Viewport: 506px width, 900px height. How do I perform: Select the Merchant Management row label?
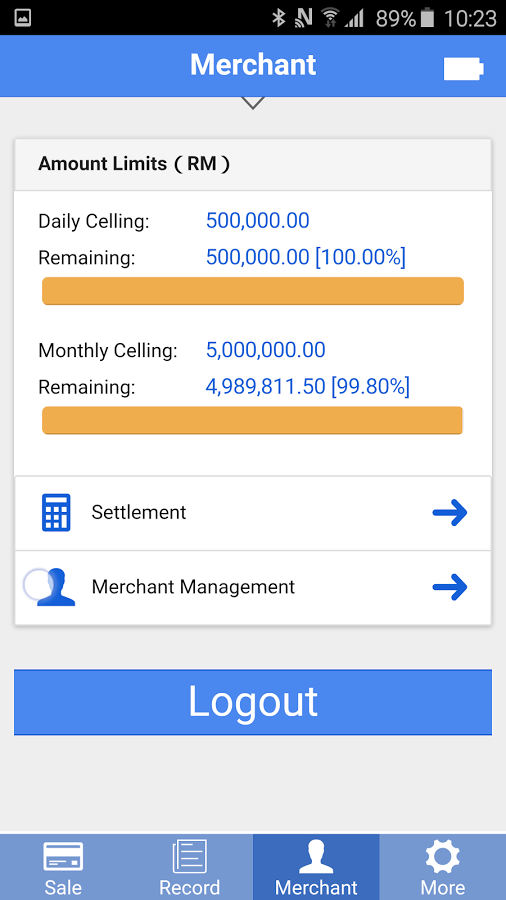pyautogui.click(x=193, y=587)
